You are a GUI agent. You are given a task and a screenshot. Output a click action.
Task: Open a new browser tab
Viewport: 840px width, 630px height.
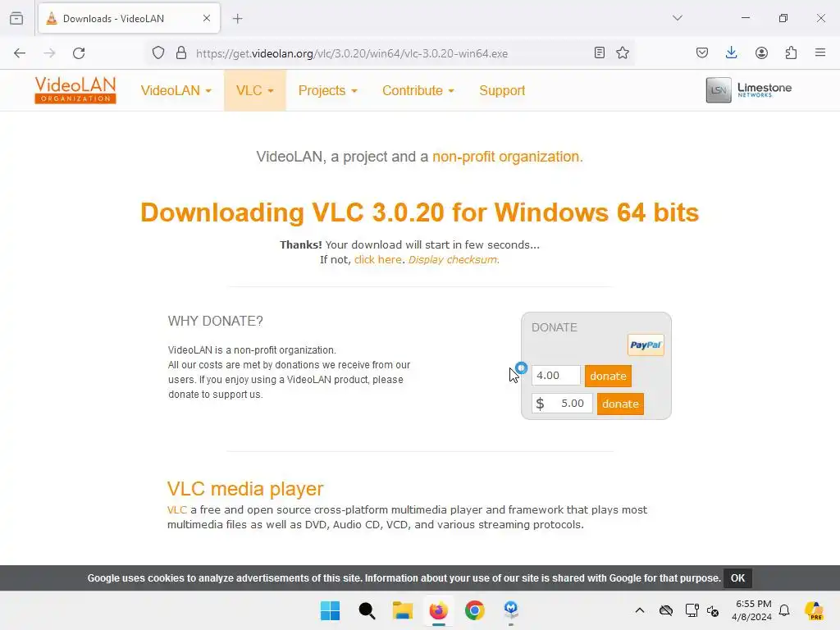click(237, 19)
